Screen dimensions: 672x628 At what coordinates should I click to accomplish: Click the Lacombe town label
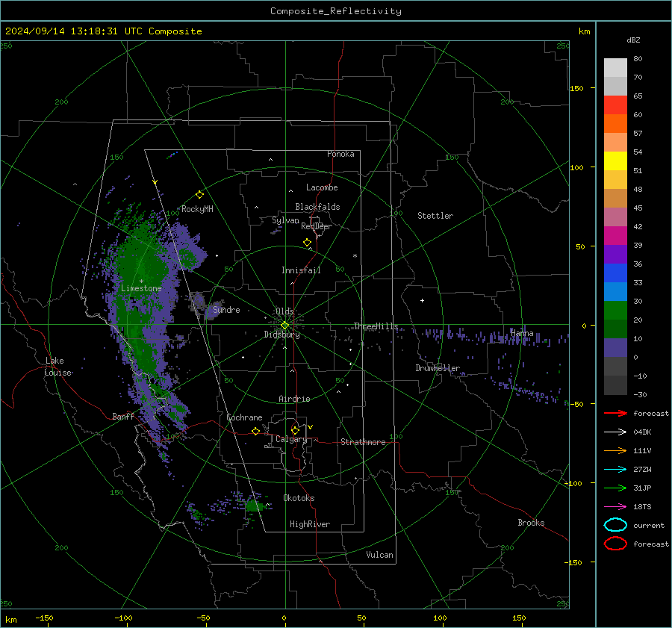(321, 187)
